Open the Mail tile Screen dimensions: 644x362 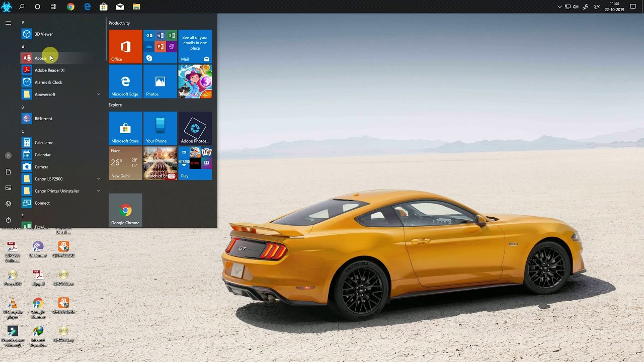pos(195,46)
